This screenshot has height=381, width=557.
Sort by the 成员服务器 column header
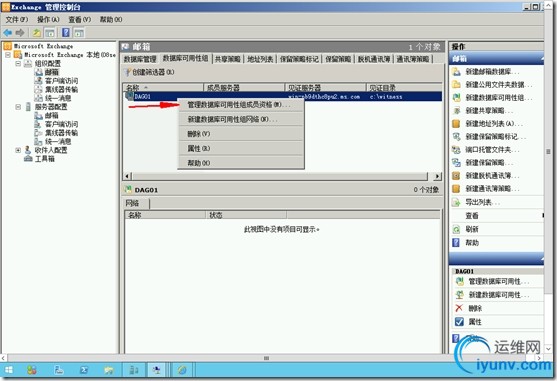coord(244,87)
